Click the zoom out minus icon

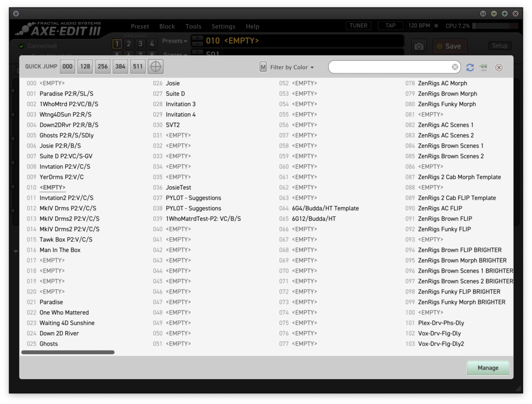tap(494, 13)
